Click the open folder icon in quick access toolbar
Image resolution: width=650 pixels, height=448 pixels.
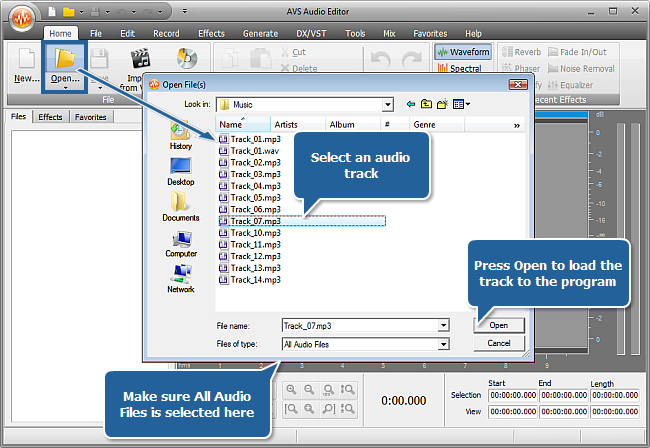click(x=68, y=12)
